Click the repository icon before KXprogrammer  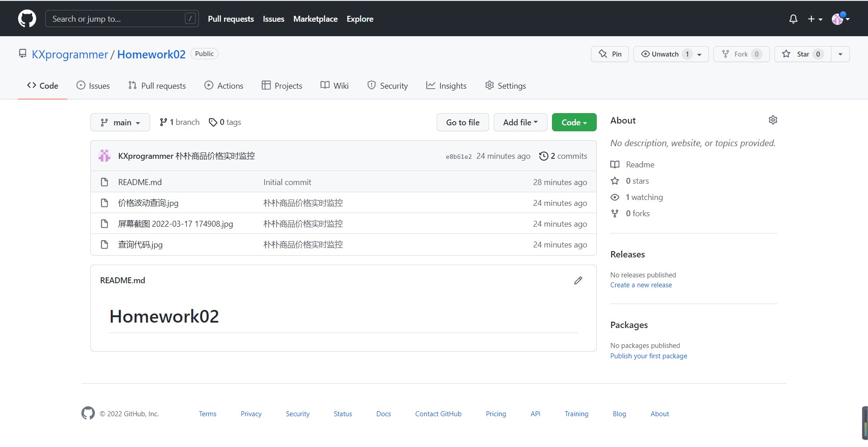[x=23, y=54]
